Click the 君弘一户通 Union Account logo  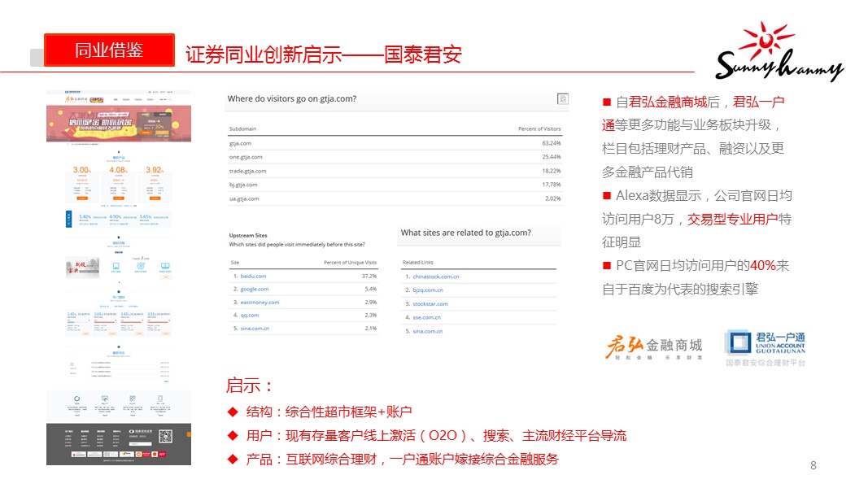pyautogui.click(x=765, y=348)
